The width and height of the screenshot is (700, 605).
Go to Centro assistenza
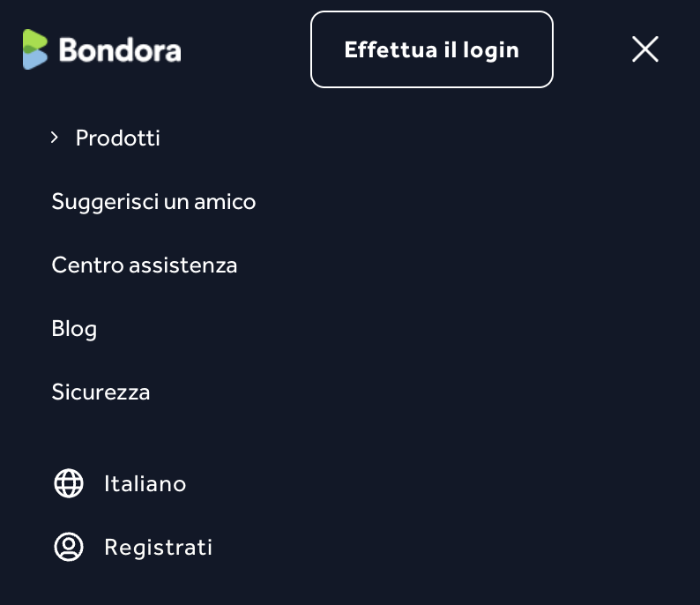click(145, 265)
